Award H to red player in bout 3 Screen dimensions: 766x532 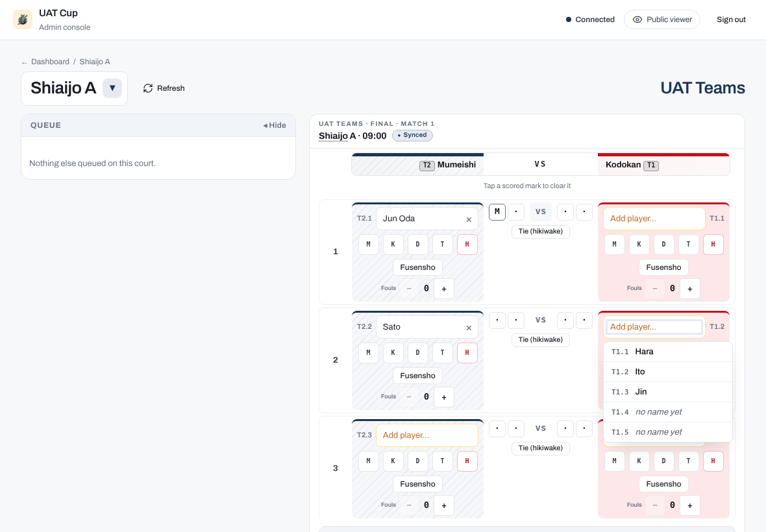click(x=713, y=461)
